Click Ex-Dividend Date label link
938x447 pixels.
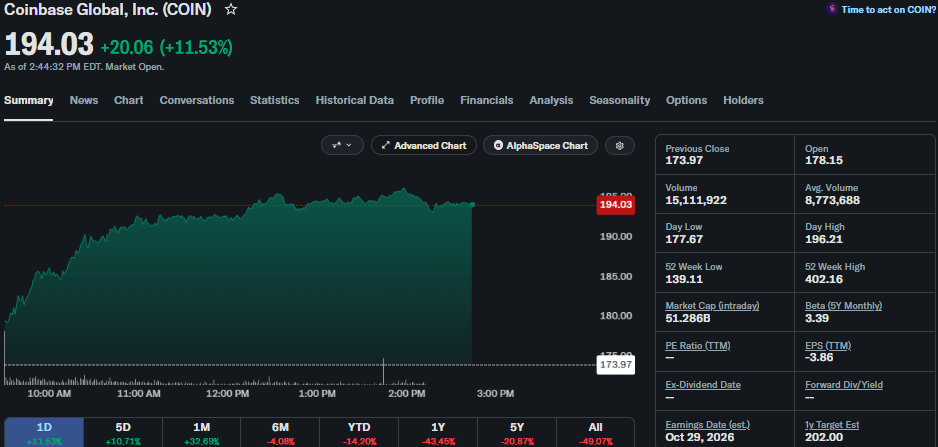pos(703,385)
